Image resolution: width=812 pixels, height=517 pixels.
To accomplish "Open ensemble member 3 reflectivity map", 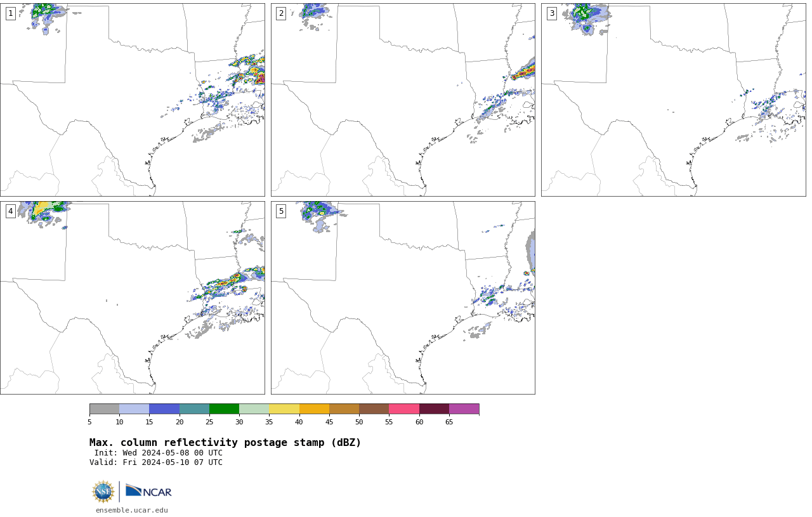I will pyautogui.click(x=674, y=100).
